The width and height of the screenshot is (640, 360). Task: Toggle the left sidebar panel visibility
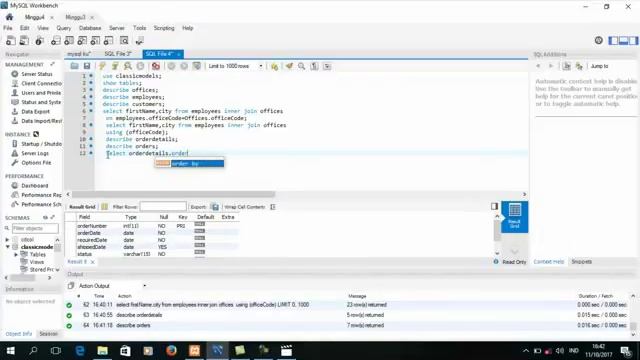tap(613, 40)
